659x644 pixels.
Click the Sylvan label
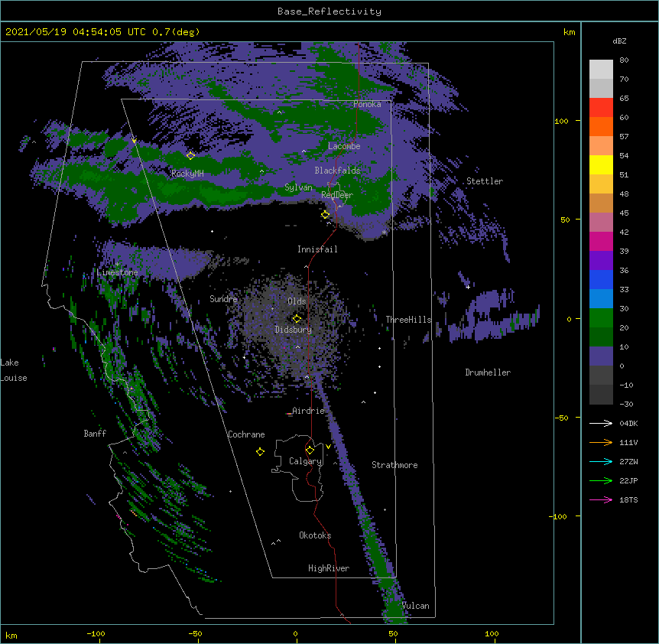(x=298, y=187)
